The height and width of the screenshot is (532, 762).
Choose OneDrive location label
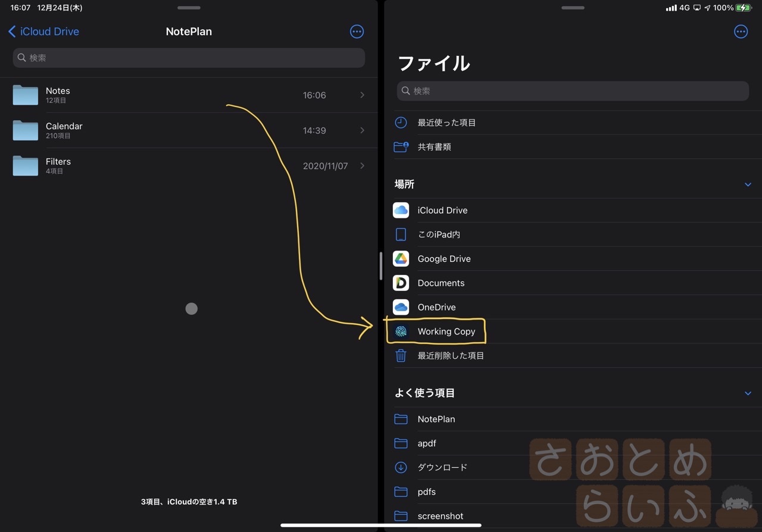436,307
